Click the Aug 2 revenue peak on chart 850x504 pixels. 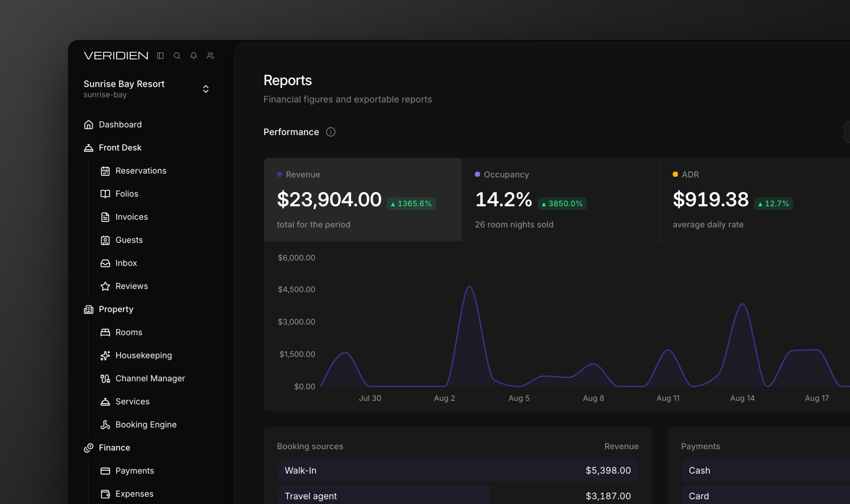(469, 287)
